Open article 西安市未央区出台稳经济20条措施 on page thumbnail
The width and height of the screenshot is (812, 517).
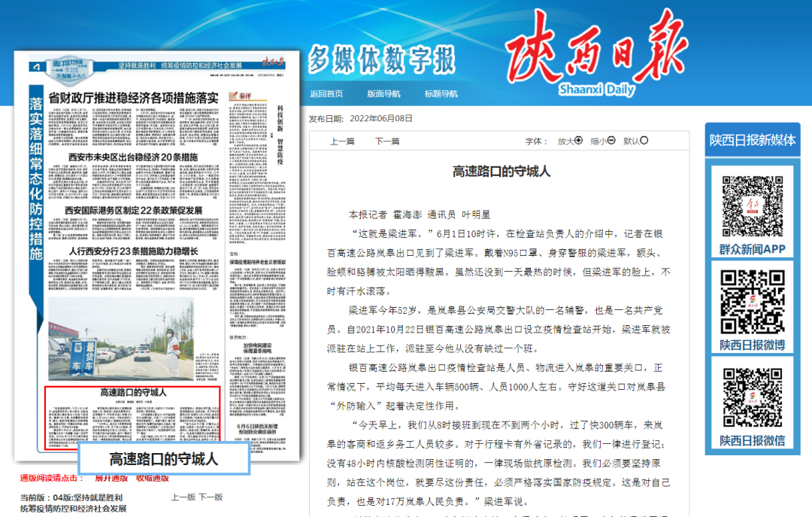[x=133, y=157]
